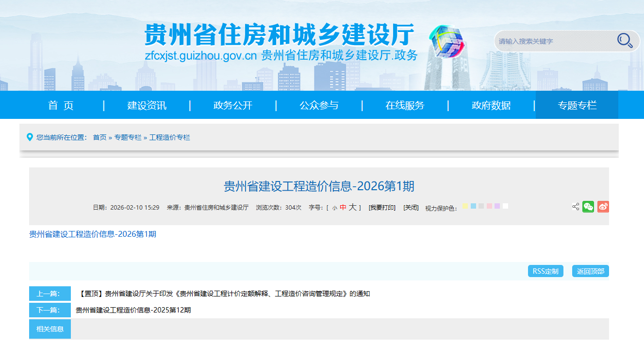
Task: Open the 政务公开 navigation menu
Action: pyautogui.click(x=233, y=105)
